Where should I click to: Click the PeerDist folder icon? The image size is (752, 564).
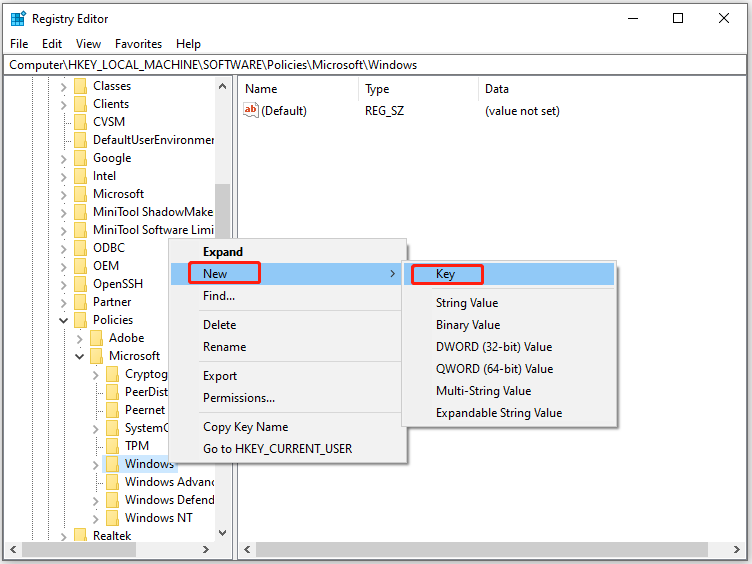112,392
